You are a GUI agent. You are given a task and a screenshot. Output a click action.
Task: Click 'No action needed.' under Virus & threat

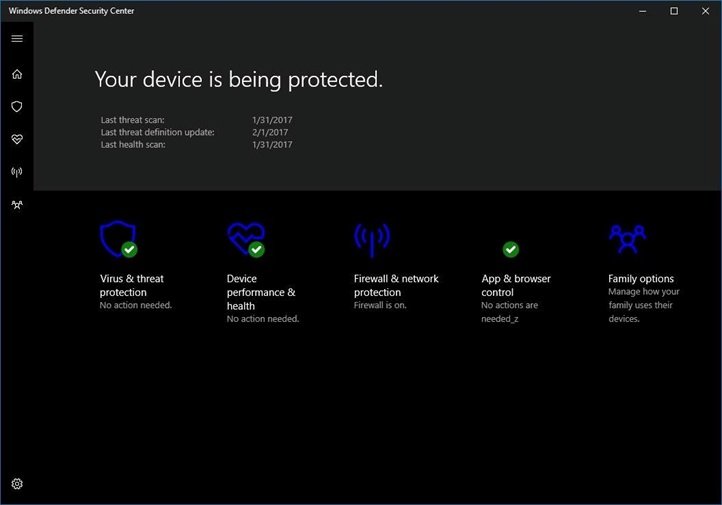[x=135, y=305]
